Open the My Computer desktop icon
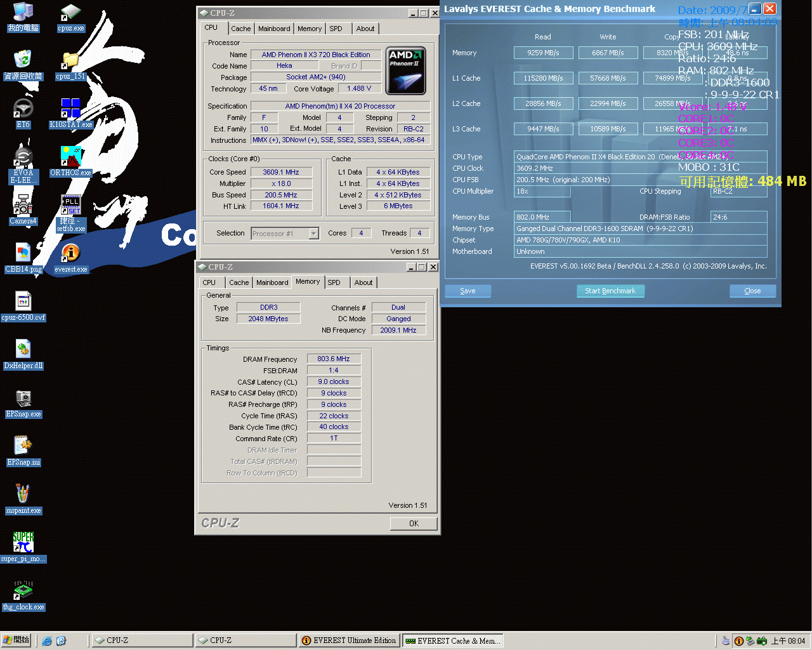Image resolution: width=812 pixels, height=650 pixels. 23,17
